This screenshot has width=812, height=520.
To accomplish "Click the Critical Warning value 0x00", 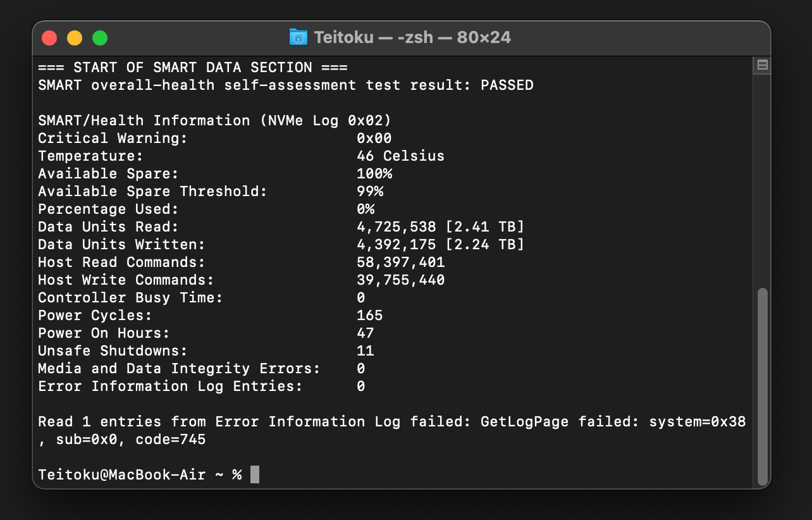I will (374, 138).
